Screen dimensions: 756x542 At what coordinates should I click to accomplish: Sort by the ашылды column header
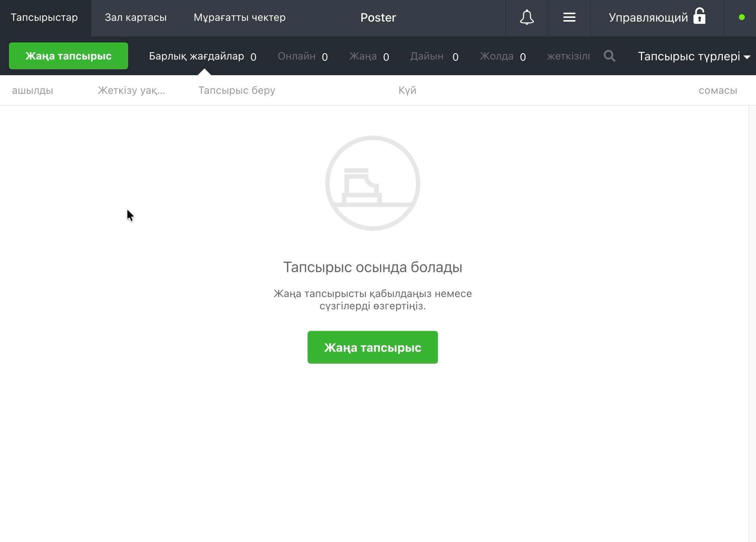click(x=32, y=90)
